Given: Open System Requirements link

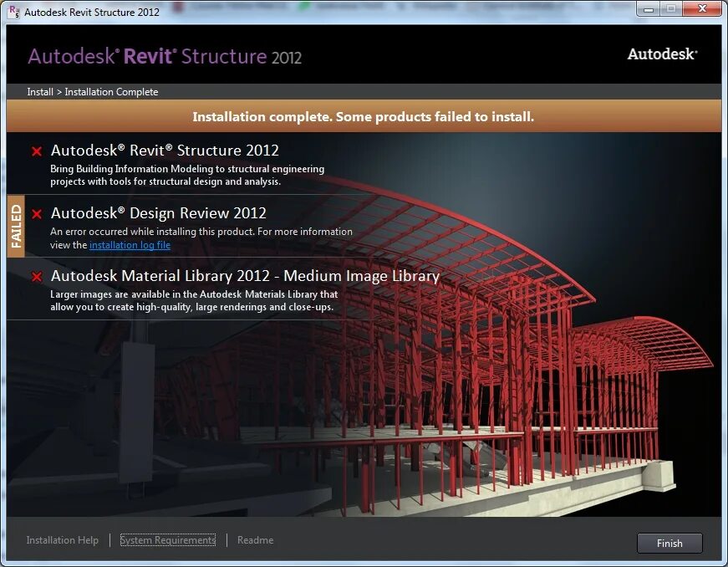Looking at the screenshot, I should click(x=168, y=540).
